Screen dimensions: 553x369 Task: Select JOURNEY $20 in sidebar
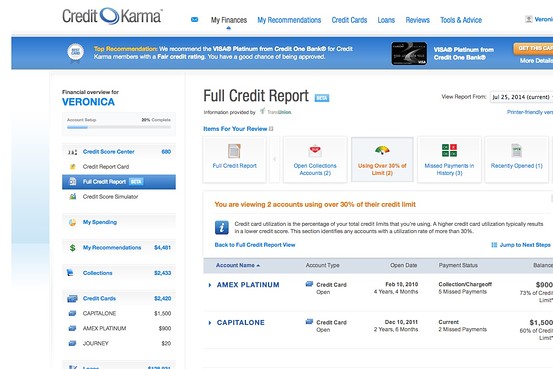pos(119,343)
